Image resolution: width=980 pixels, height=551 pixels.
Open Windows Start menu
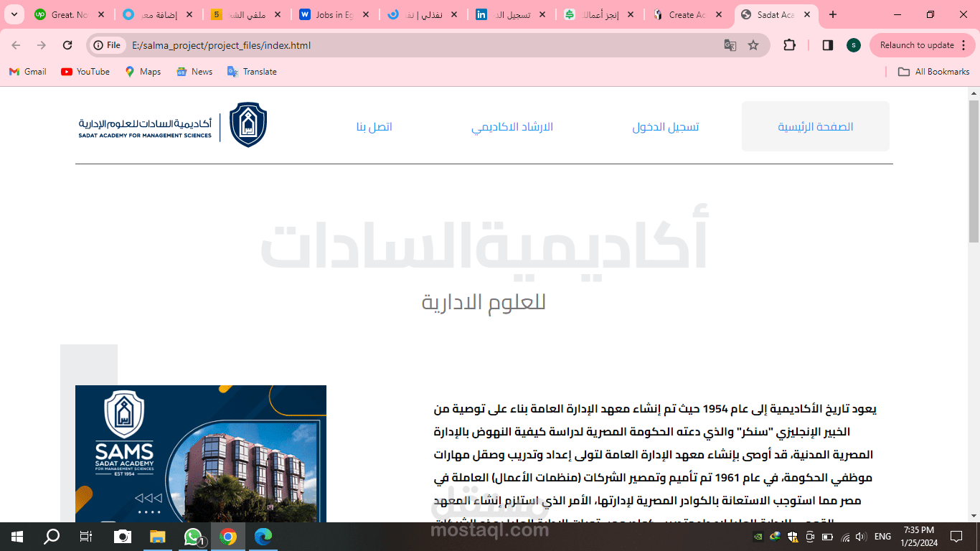[17, 537]
